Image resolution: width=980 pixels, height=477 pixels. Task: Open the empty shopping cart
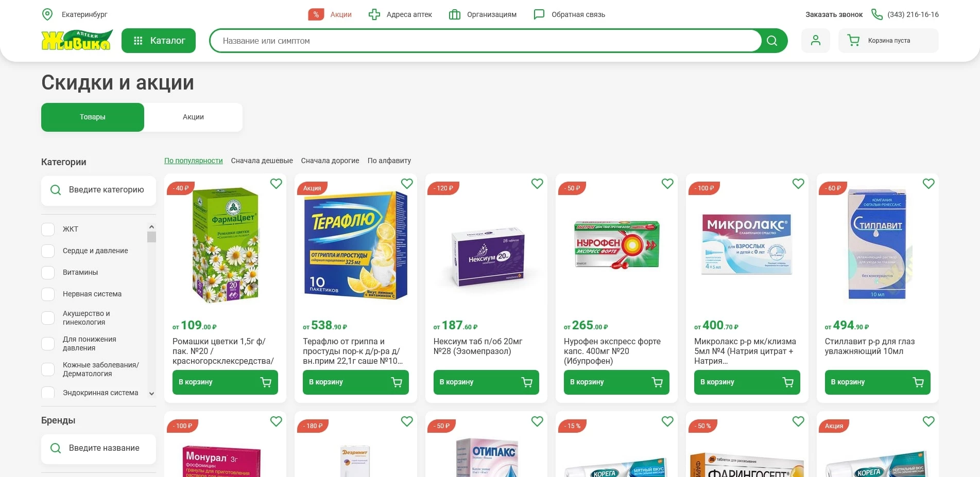point(888,41)
